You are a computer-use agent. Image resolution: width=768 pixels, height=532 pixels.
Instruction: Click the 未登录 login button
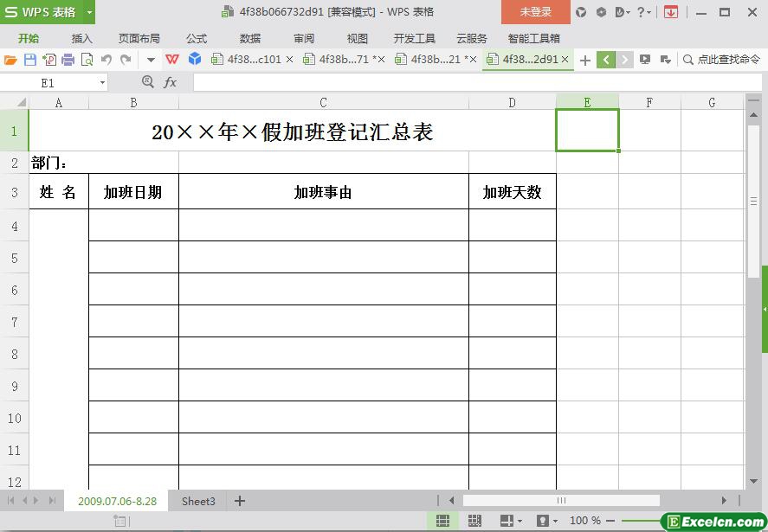(x=535, y=12)
